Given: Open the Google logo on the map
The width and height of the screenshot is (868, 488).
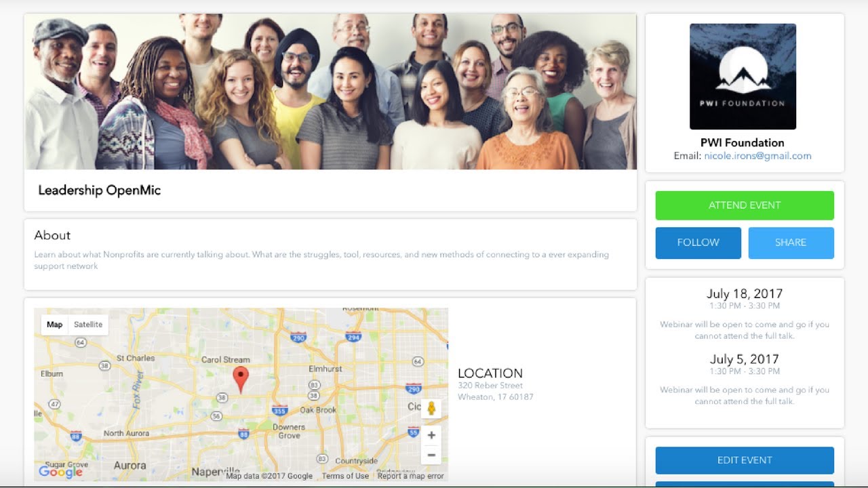Looking at the screenshot, I should [x=60, y=471].
